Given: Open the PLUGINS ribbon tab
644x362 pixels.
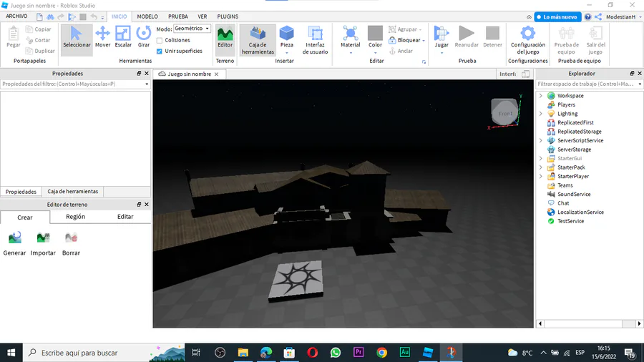Looking at the screenshot, I should [228, 16].
